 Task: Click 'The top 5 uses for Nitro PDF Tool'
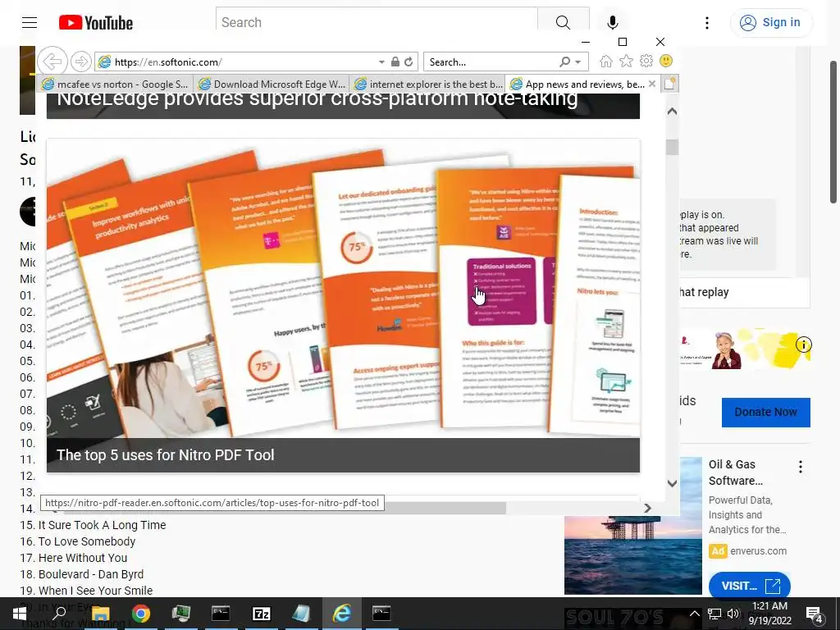tap(166, 454)
